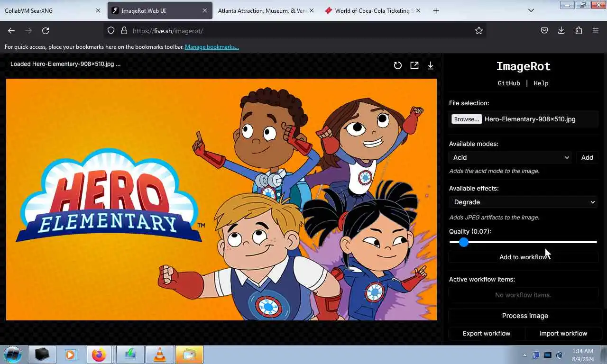Show hidden system tray icons arrow
Viewport: 607px width, 364px height.
pos(524,355)
